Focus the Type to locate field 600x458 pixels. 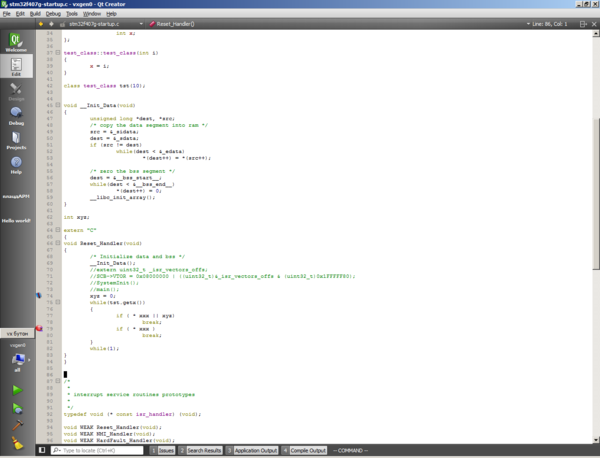[97, 450]
